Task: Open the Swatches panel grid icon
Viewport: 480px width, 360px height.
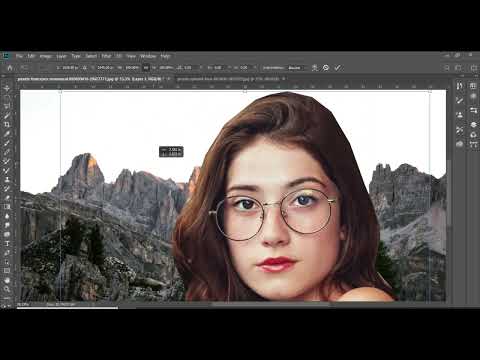Action: click(473, 86)
